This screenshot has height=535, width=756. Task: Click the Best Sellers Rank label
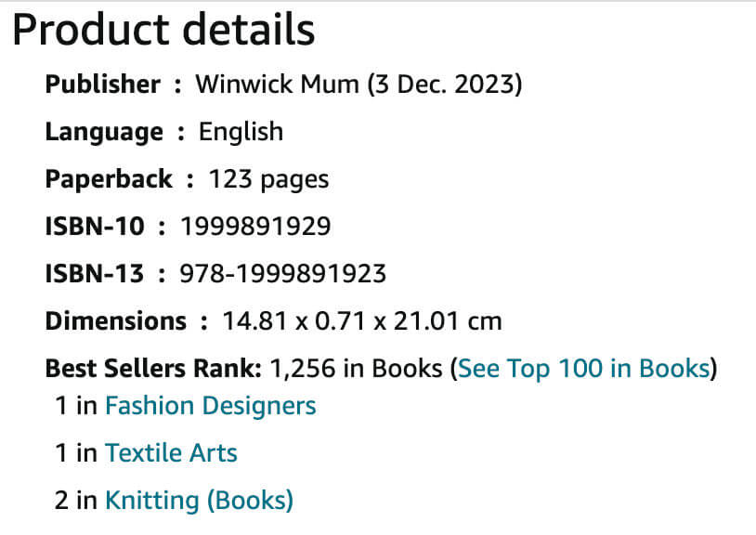point(153,369)
